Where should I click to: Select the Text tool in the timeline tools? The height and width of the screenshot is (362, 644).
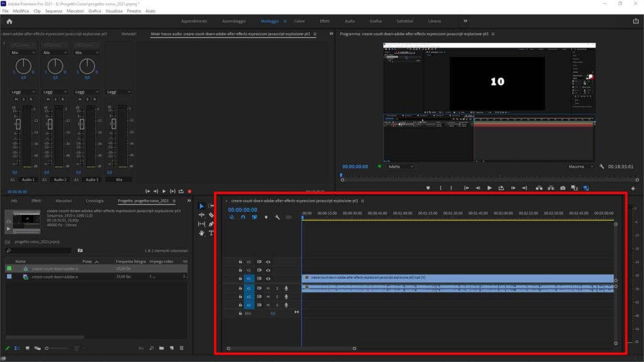[x=211, y=233]
